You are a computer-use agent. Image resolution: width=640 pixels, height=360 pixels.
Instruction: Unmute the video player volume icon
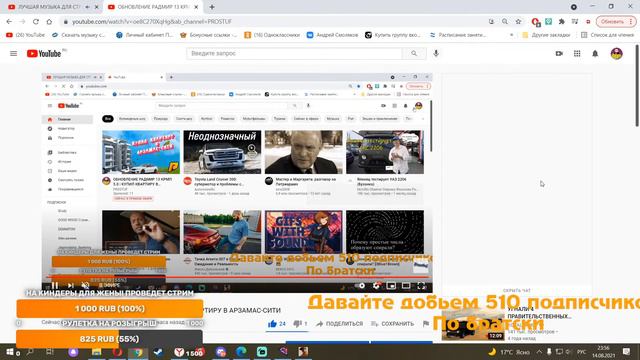(x=85, y=286)
